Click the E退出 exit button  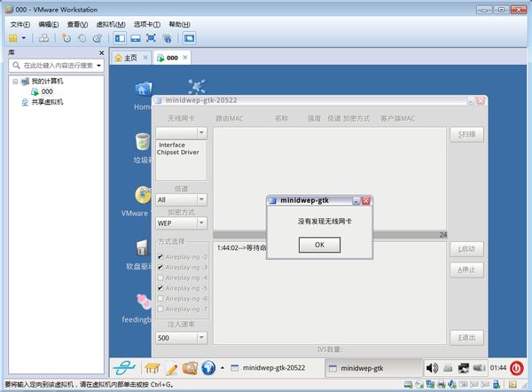coord(467,338)
